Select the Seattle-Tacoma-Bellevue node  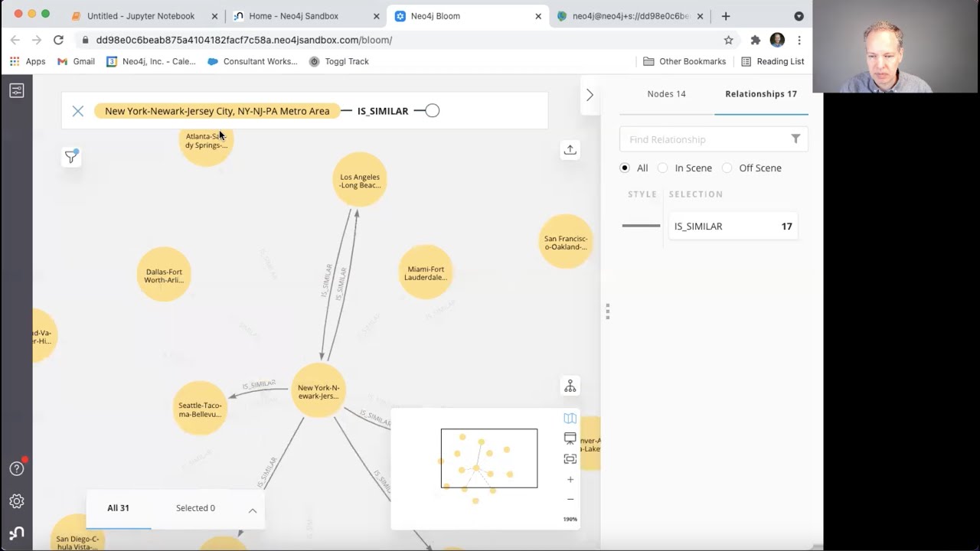point(200,409)
